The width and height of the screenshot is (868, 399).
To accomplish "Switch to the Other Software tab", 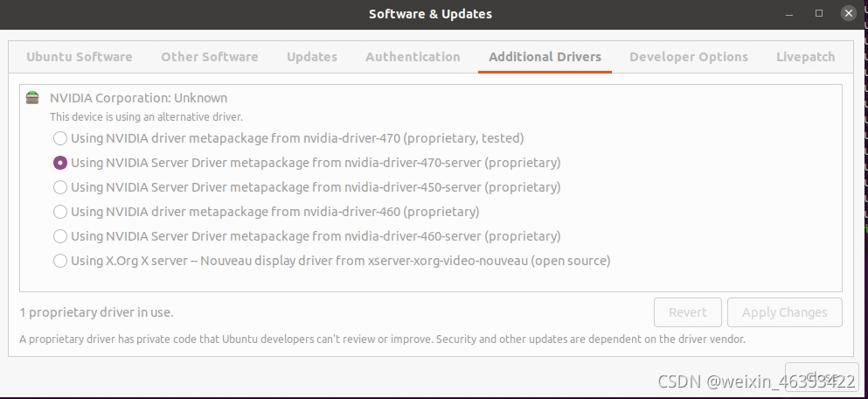I will (x=209, y=57).
